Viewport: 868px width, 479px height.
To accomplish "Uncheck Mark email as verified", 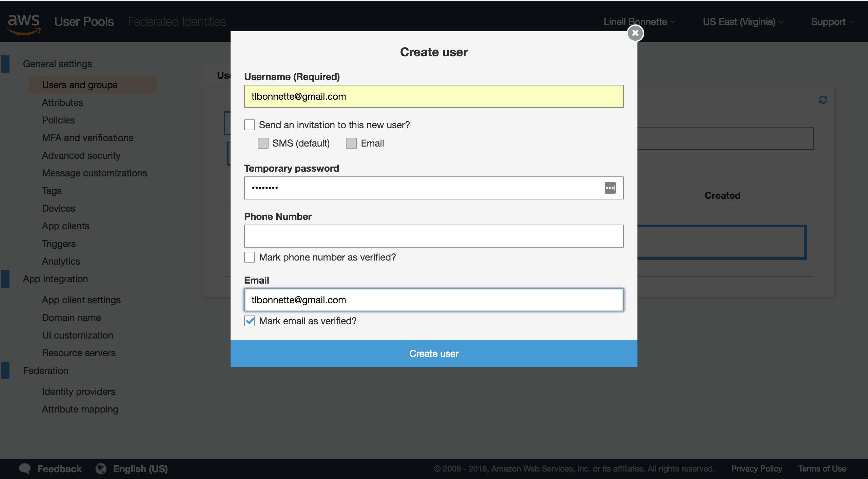I will click(x=250, y=321).
